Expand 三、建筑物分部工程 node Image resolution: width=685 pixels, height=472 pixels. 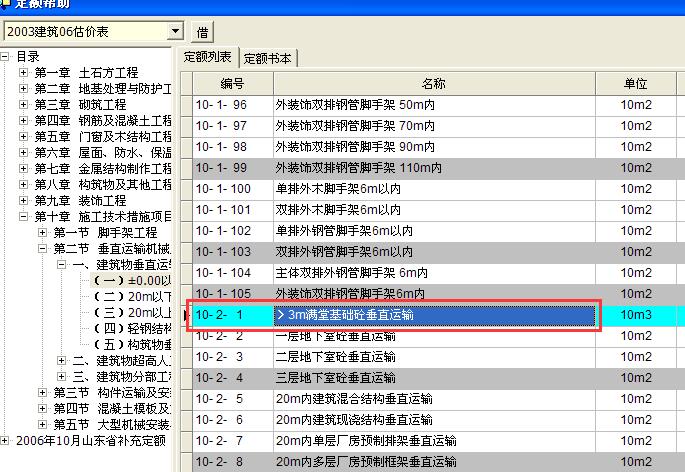point(62,376)
